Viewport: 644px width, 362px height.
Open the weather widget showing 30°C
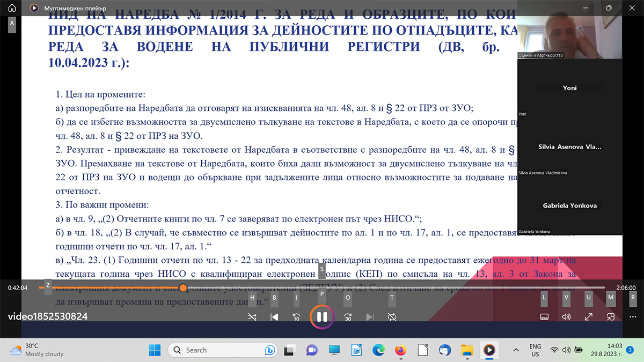36,350
